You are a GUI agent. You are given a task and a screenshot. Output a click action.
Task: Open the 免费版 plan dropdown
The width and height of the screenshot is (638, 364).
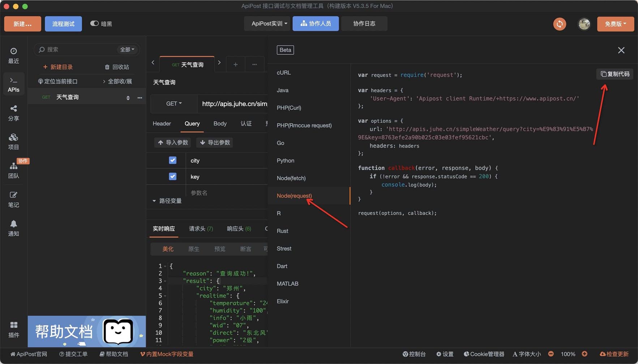(x=615, y=24)
